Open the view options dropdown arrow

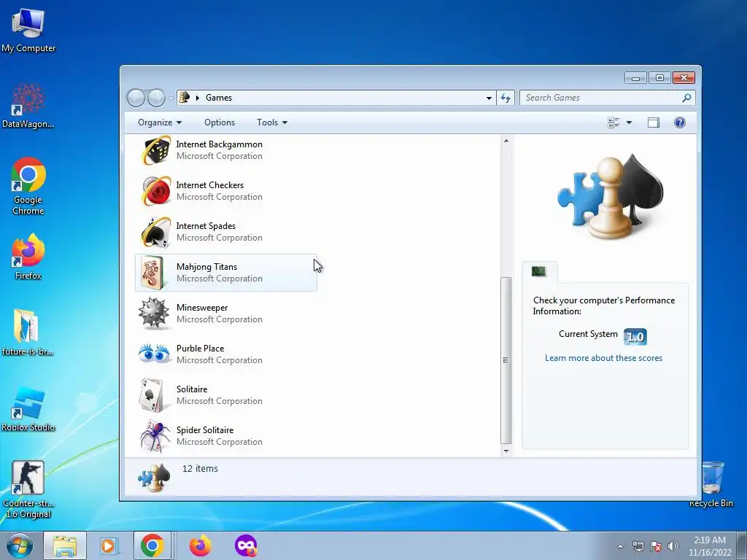click(x=629, y=122)
